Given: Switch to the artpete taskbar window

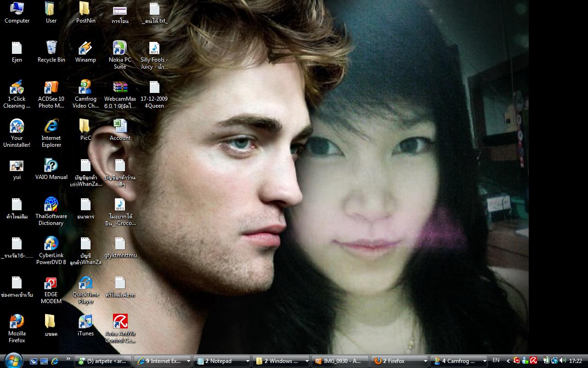Looking at the screenshot, I should tap(104, 362).
